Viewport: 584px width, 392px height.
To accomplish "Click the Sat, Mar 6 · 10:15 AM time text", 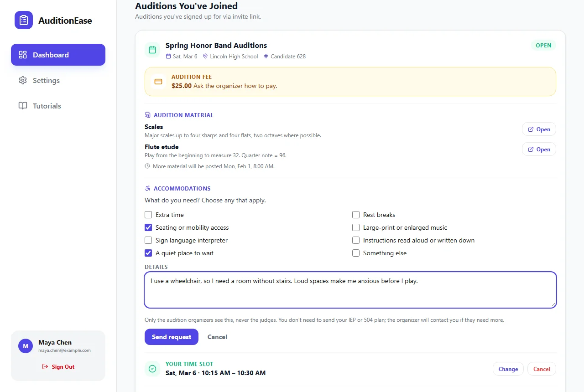I will point(215,373).
